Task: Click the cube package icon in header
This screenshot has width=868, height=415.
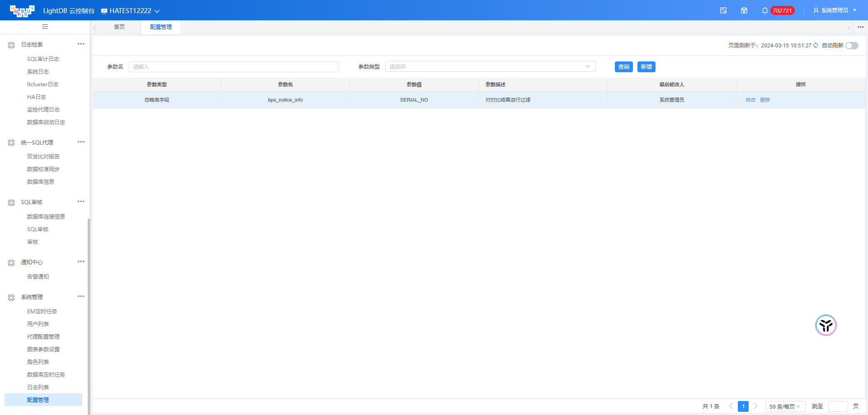Action: pyautogui.click(x=744, y=10)
